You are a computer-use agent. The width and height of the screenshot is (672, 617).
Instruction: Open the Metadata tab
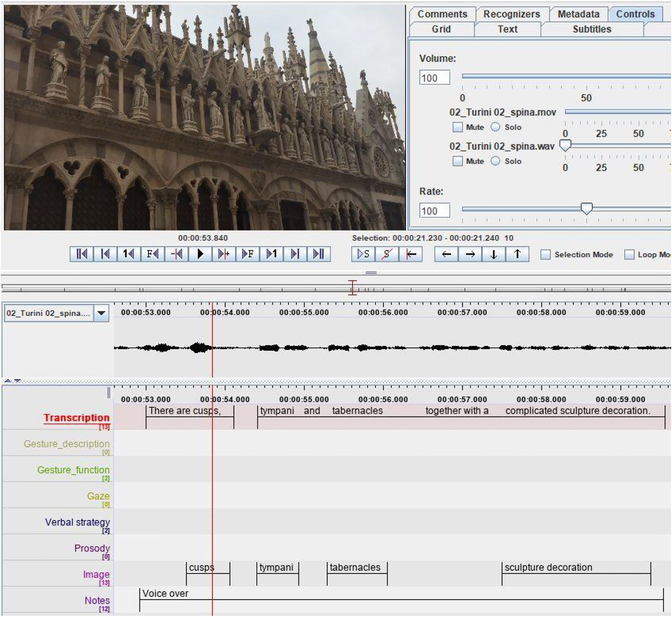point(578,14)
